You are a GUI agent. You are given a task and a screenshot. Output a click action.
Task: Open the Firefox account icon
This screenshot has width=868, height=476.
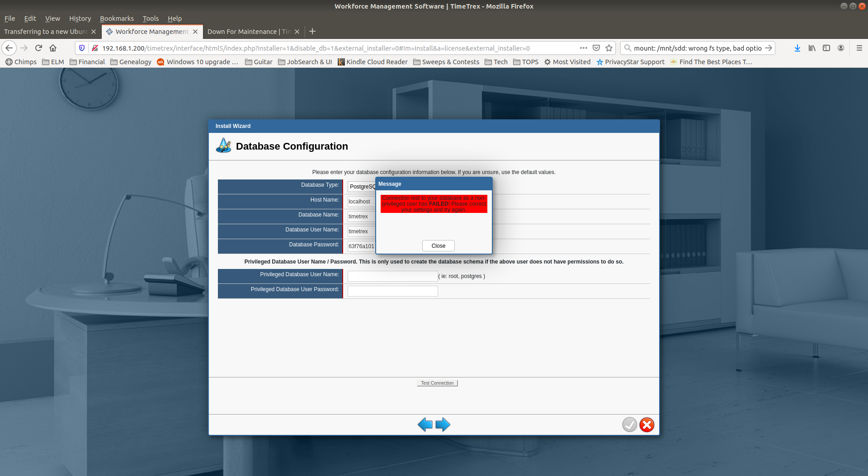(841, 48)
